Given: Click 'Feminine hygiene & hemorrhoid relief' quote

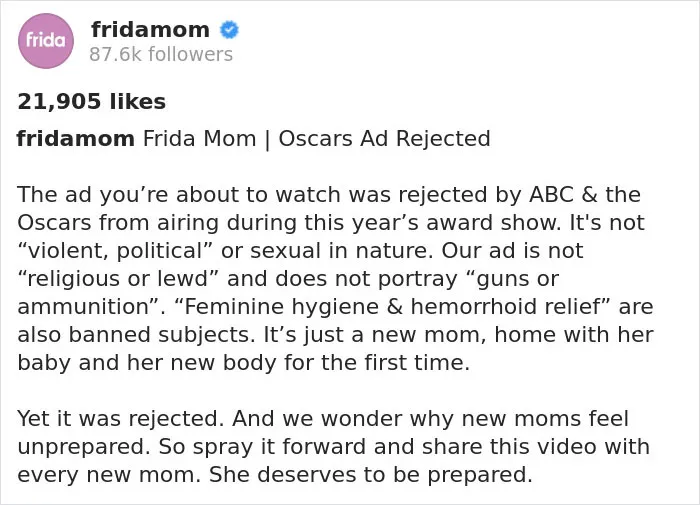Looking at the screenshot, I should (390, 307).
